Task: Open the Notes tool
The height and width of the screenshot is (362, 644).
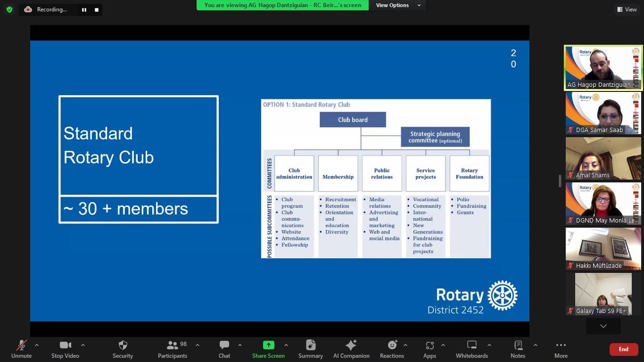Action: (x=518, y=349)
